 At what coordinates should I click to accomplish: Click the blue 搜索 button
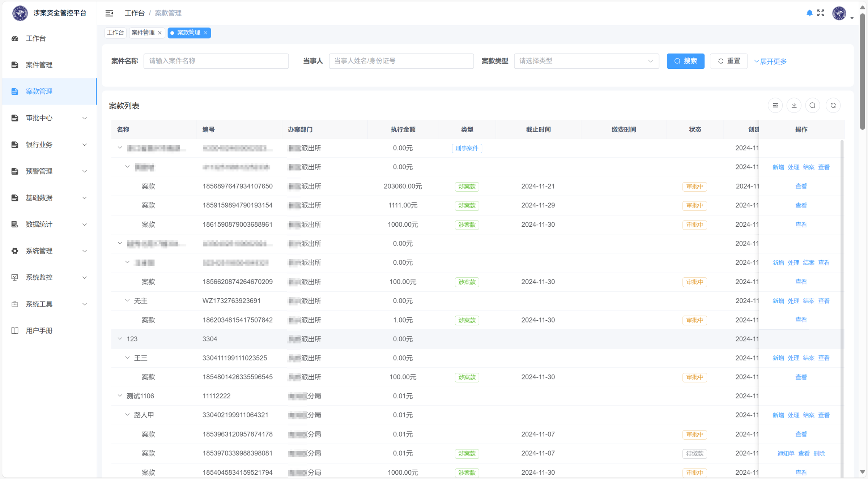[685, 61]
